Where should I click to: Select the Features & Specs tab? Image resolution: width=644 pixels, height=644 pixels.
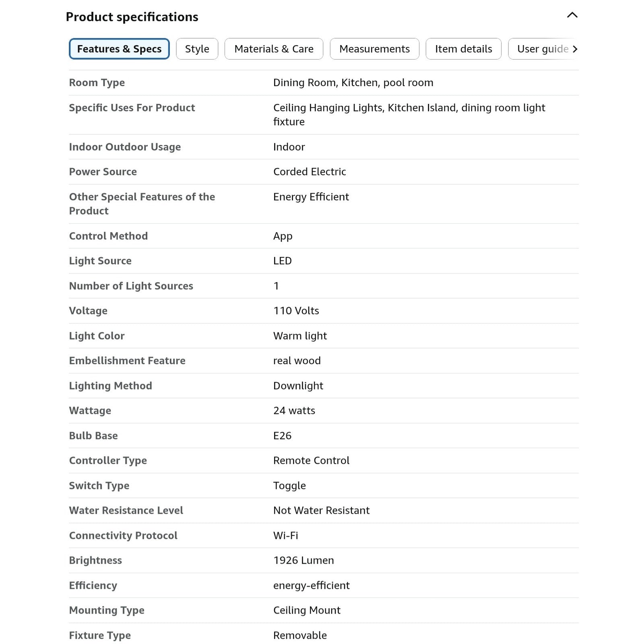(119, 49)
